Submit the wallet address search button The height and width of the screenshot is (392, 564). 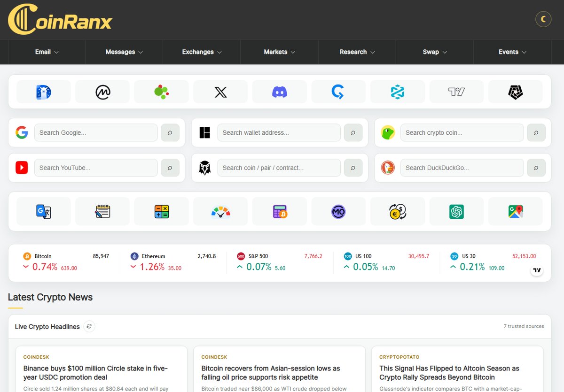point(353,132)
